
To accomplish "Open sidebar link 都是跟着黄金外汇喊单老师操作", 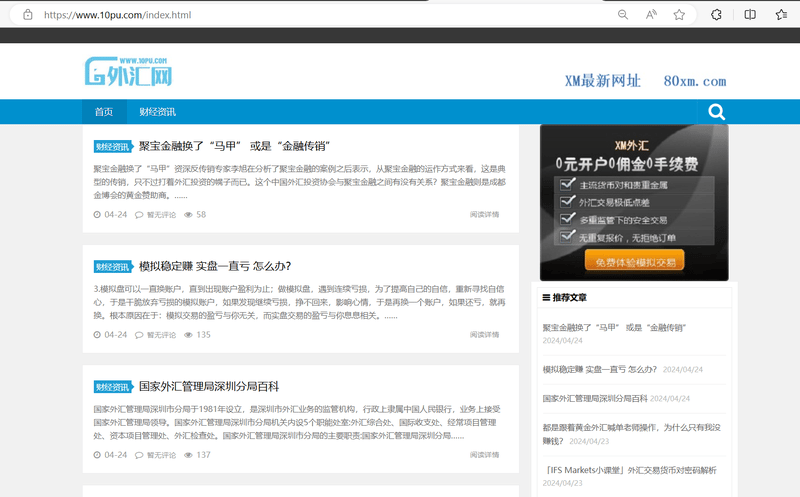I will [632, 434].
